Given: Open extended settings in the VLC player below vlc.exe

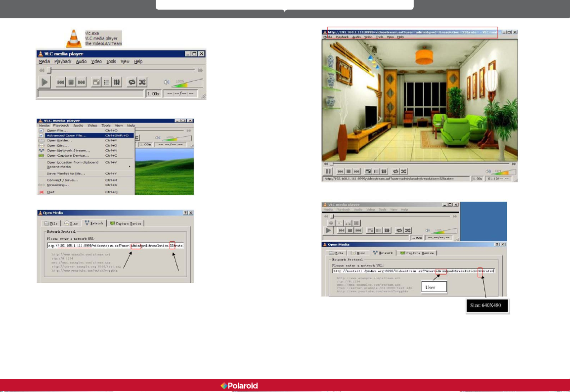Looking at the screenshot, I should (x=117, y=82).
